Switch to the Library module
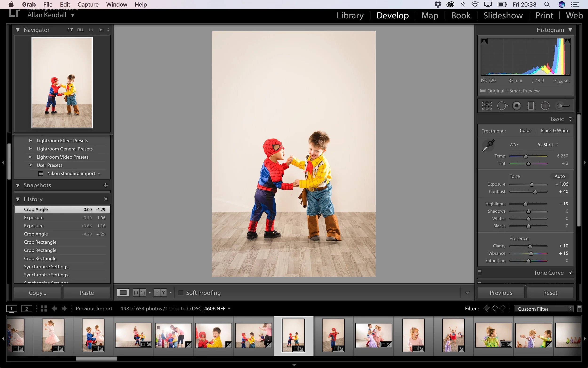Screen dimensions: 588x368 (x=350, y=15)
